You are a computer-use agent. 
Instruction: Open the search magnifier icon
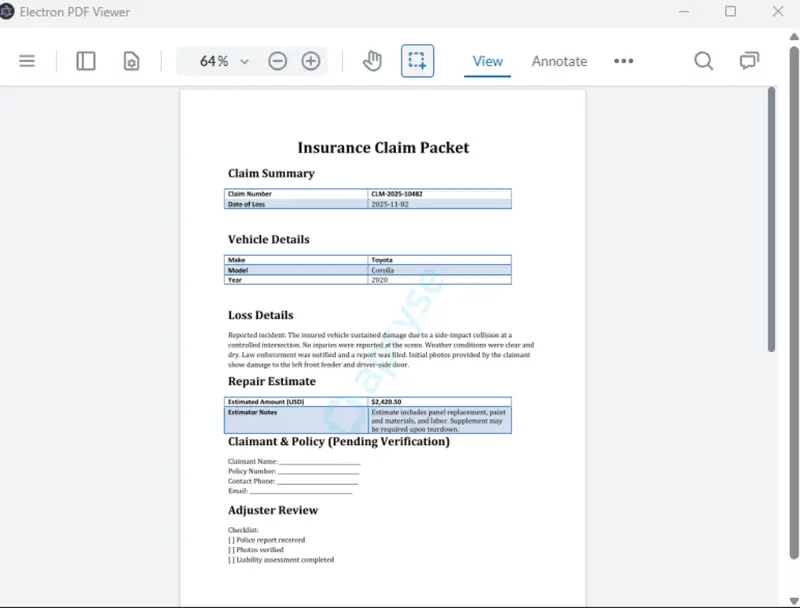704,61
